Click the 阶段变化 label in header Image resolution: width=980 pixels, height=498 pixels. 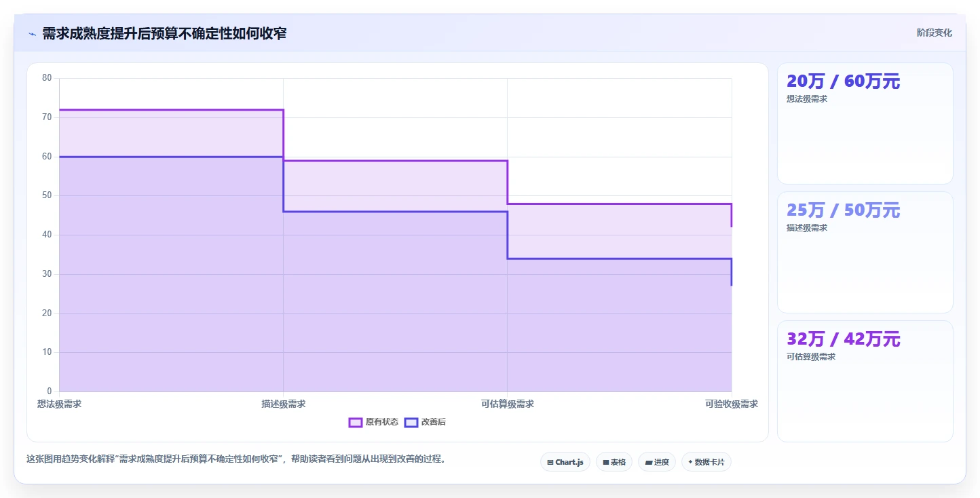(934, 33)
